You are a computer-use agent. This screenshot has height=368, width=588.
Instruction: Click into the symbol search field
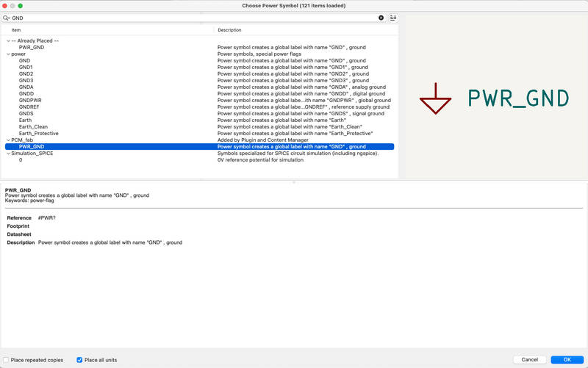(x=191, y=18)
